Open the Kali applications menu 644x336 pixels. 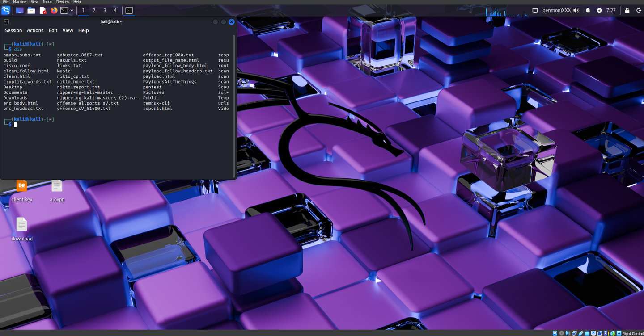pyautogui.click(x=6, y=10)
